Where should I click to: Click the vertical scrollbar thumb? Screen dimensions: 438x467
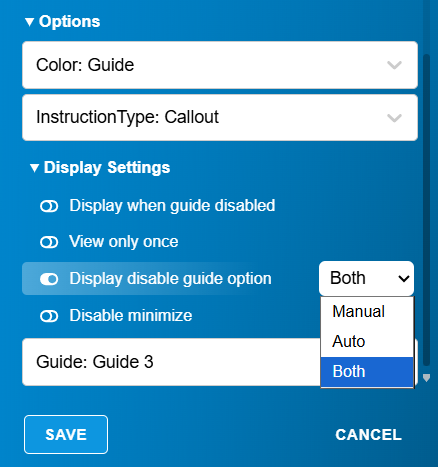click(x=426, y=210)
